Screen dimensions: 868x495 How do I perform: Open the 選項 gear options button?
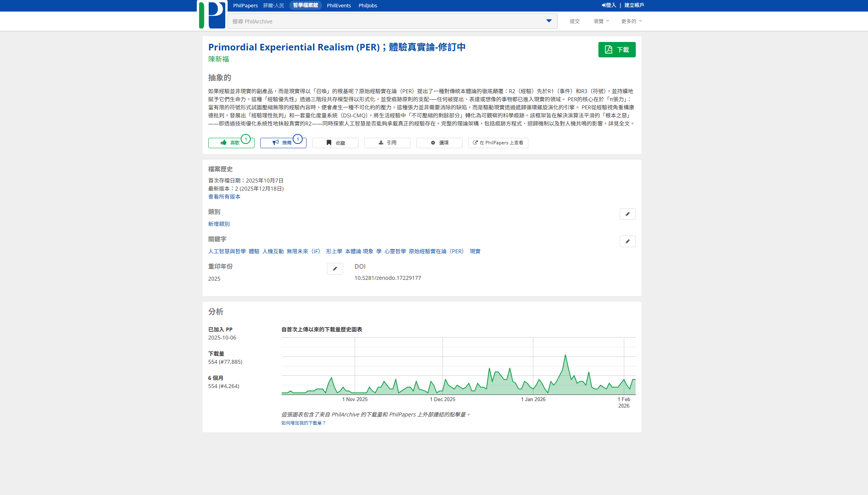pos(439,143)
